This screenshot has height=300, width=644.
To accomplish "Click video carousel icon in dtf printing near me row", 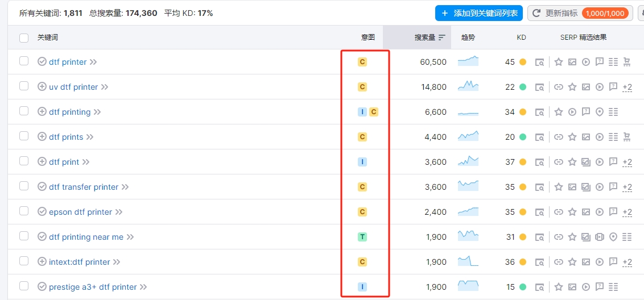I will coord(600,237).
